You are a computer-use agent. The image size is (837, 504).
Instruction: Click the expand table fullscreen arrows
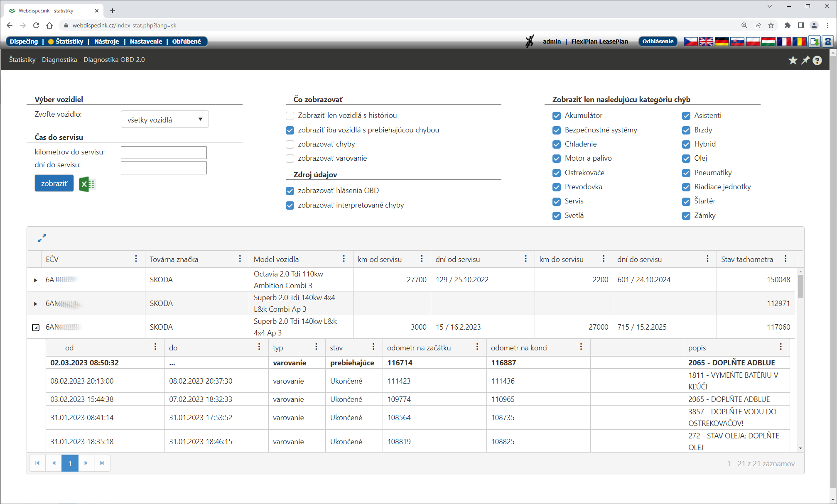coord(42,238)
